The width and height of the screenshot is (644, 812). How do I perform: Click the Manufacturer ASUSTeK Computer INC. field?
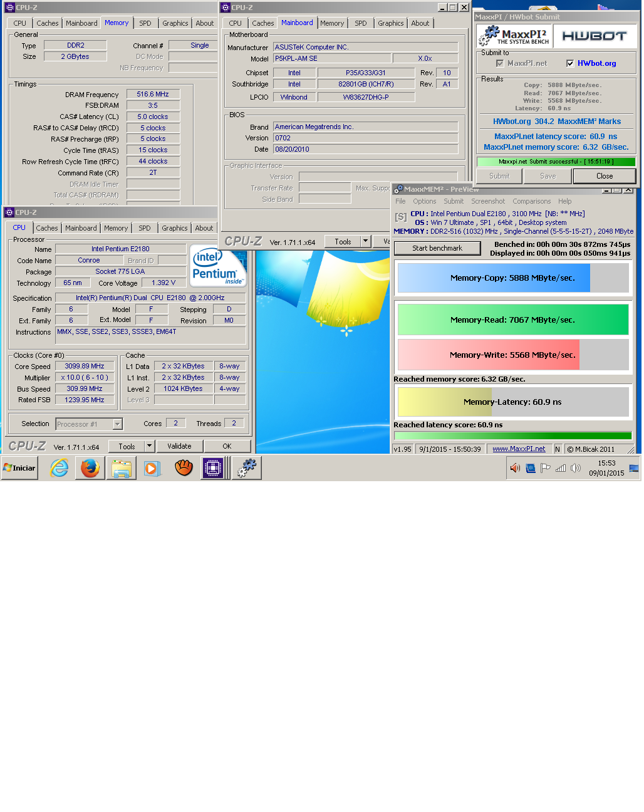365,47
